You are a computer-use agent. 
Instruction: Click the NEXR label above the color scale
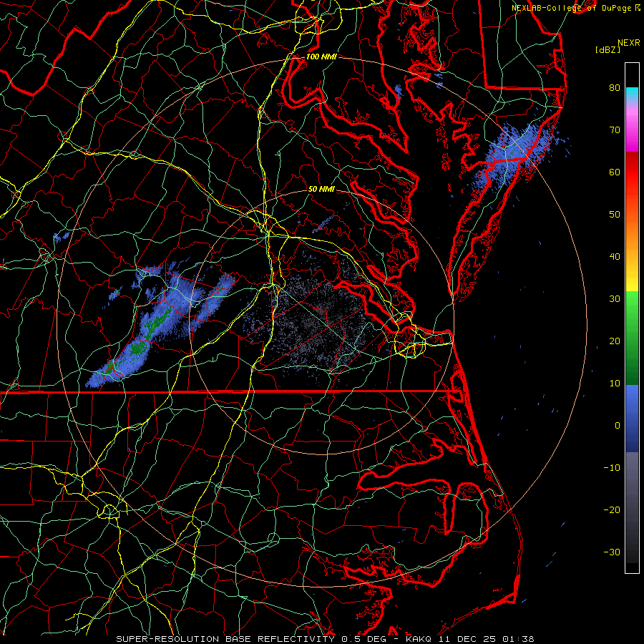pos(628,43)
